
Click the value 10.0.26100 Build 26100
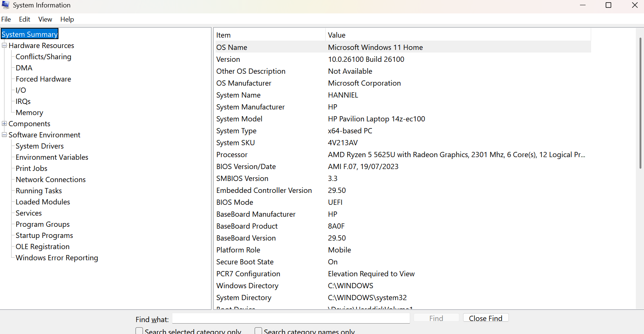point(366,59)
